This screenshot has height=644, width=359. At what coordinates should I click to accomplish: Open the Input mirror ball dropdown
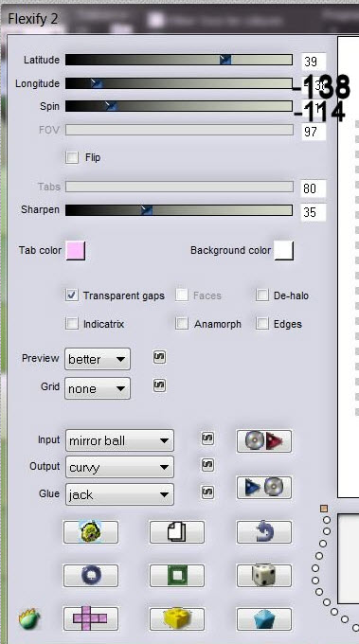point(119,440)
